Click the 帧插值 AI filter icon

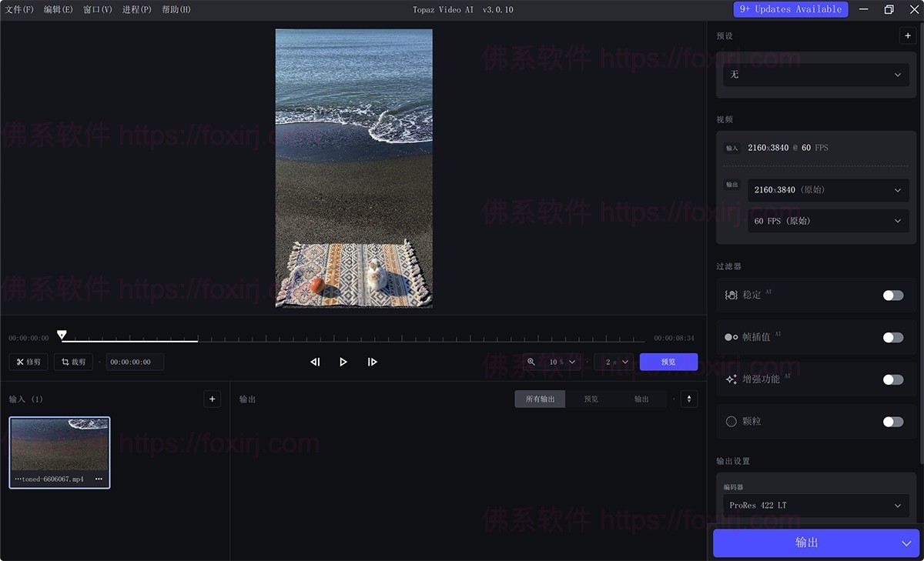pos(731,337)
